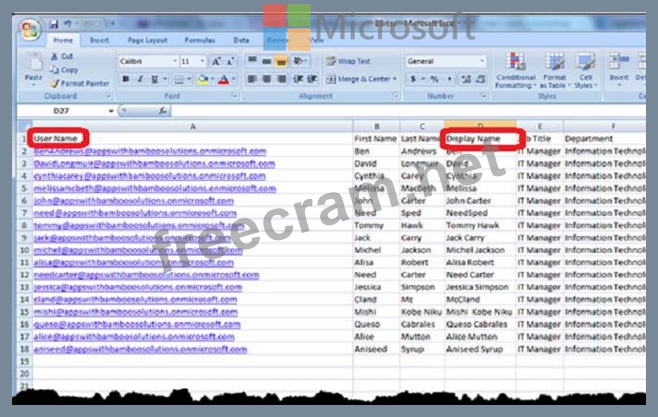The width and height of the screenshot is (658, 417).
Task: Open the General number format dropdown
Action: 482,61
